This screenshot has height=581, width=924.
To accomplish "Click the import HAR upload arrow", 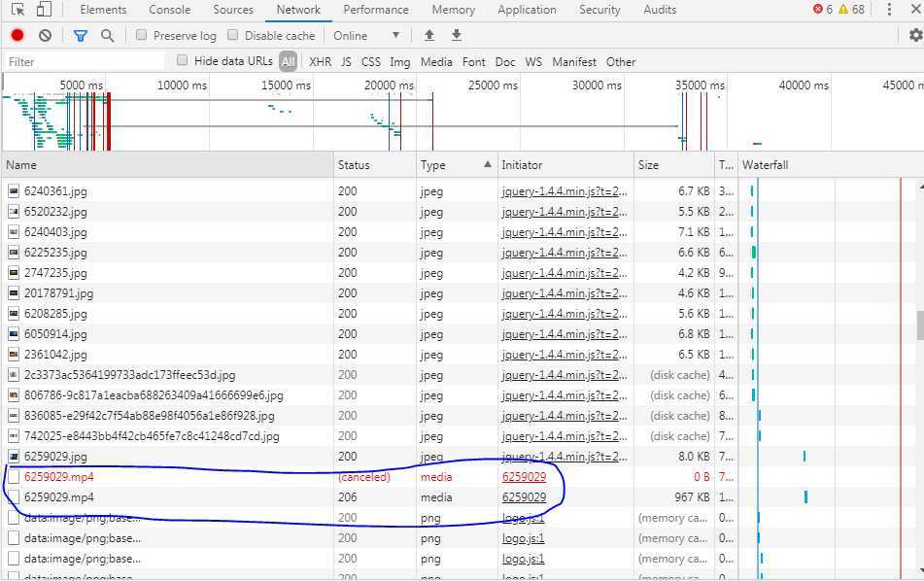I will click(x=428, y=35).
